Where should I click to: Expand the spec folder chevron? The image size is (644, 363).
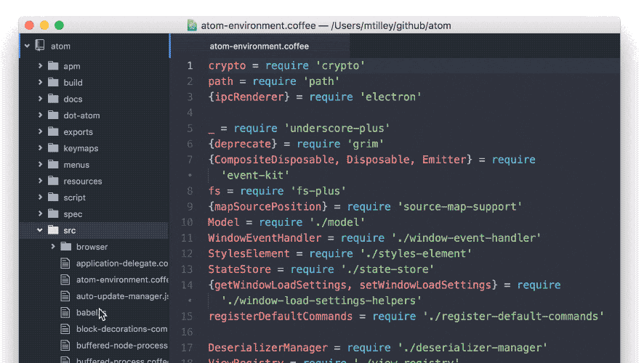[41, 214]
